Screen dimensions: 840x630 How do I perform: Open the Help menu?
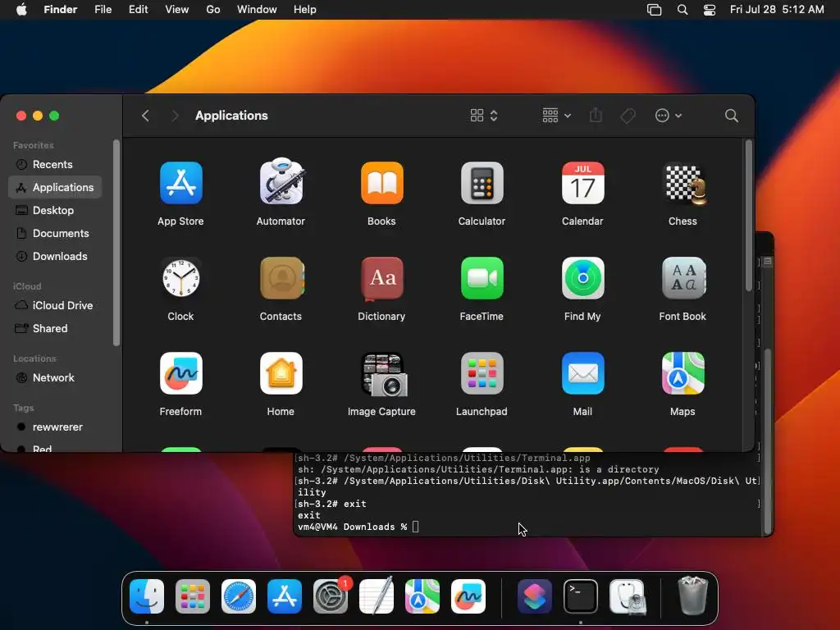tap(305, 10)
